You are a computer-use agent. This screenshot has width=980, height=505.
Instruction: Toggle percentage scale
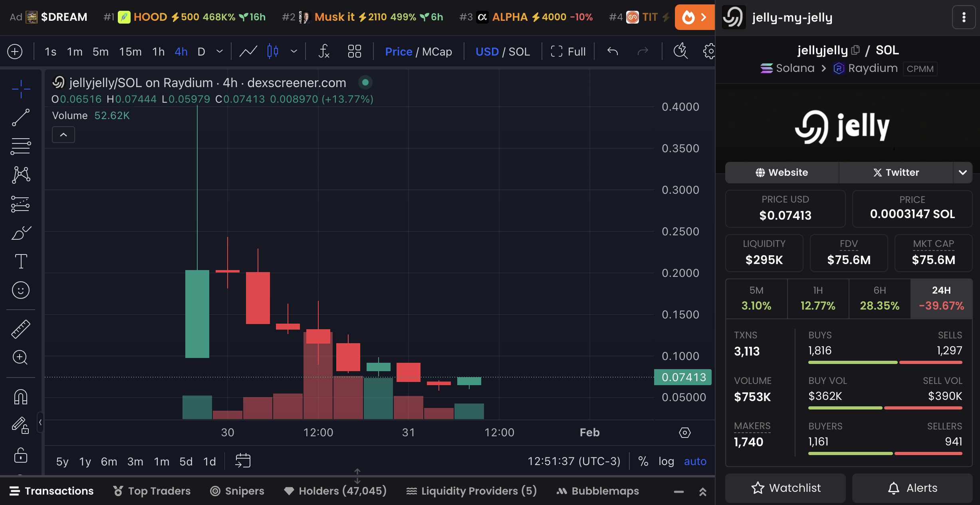[x=643, y=461]
